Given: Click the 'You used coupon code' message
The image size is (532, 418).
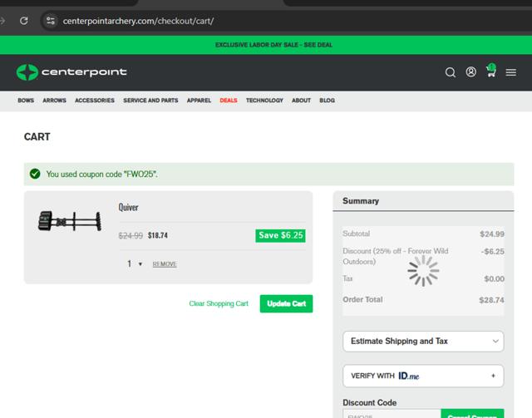Looking at the screenshot, I should click(x=101, y=174).
